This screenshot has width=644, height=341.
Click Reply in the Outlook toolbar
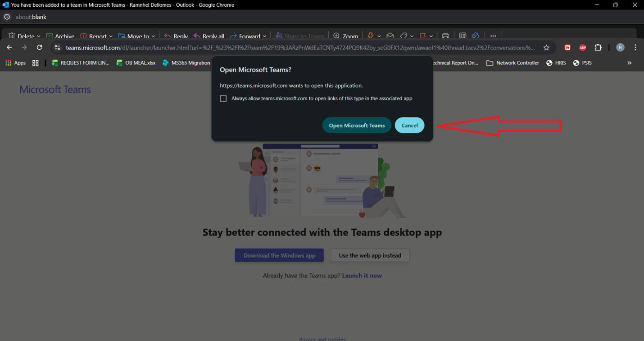point(176,36)
